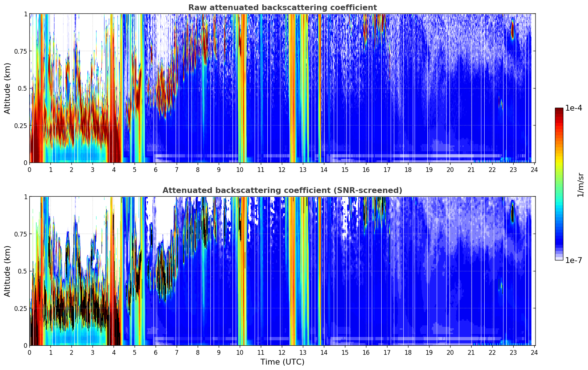Image resolution: width=588 pixels, height=370 pixels.
Task: Click the '1/m/sr' colorbar unit label
Action: (x=580, y=185)
